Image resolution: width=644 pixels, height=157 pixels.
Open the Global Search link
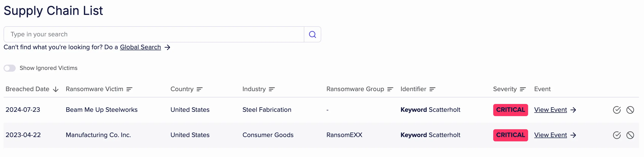coord(140,47)
